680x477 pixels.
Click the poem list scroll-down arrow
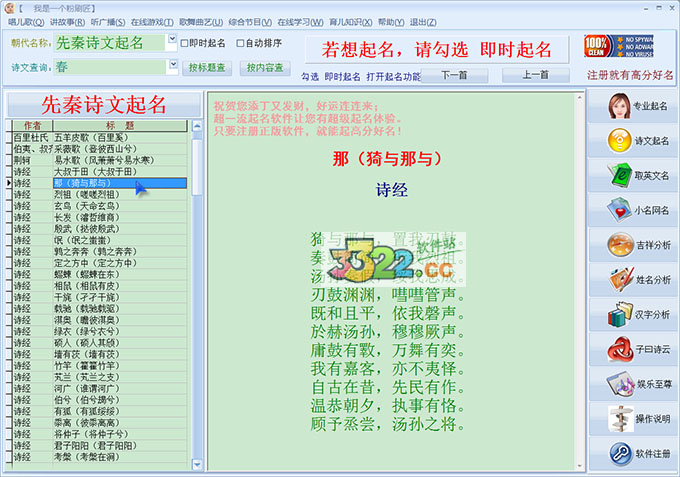click(x=197, y=465)
